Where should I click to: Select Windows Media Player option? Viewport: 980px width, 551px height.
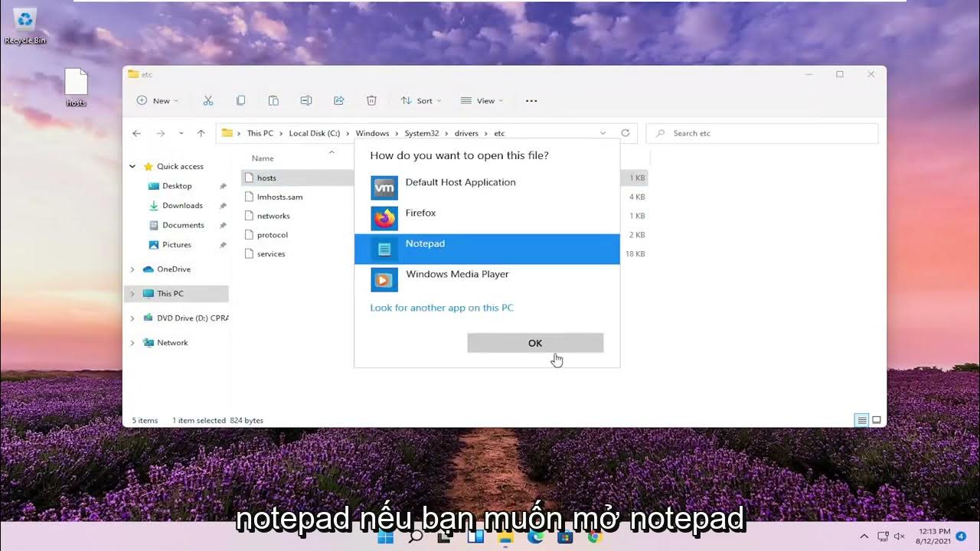coord(487,279)
